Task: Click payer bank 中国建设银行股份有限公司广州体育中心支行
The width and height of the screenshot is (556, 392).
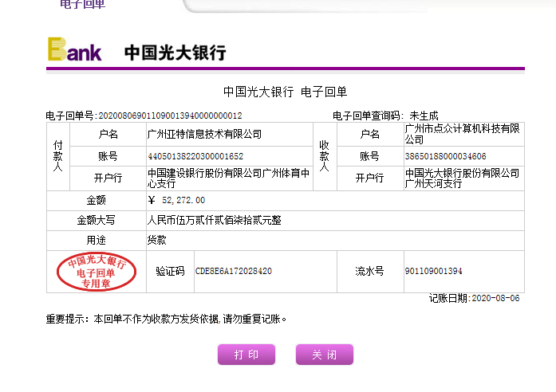Action: point(229,178)
